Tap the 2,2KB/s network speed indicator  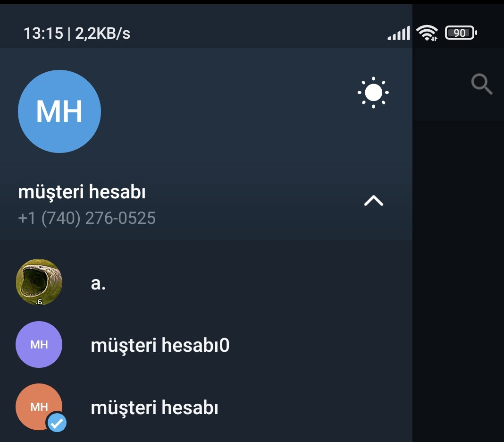(102, 34)
